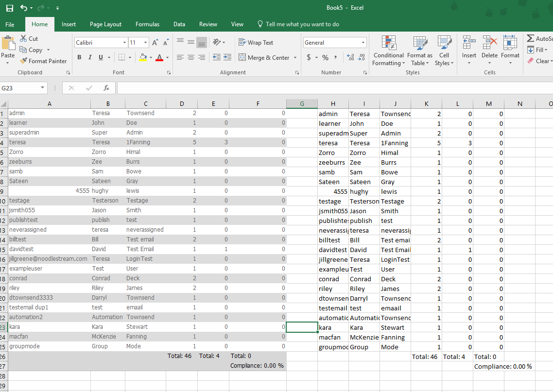553x392 pixels.
Task: Expand the Format cells dropdown
Action: click(x=510, y=63)
